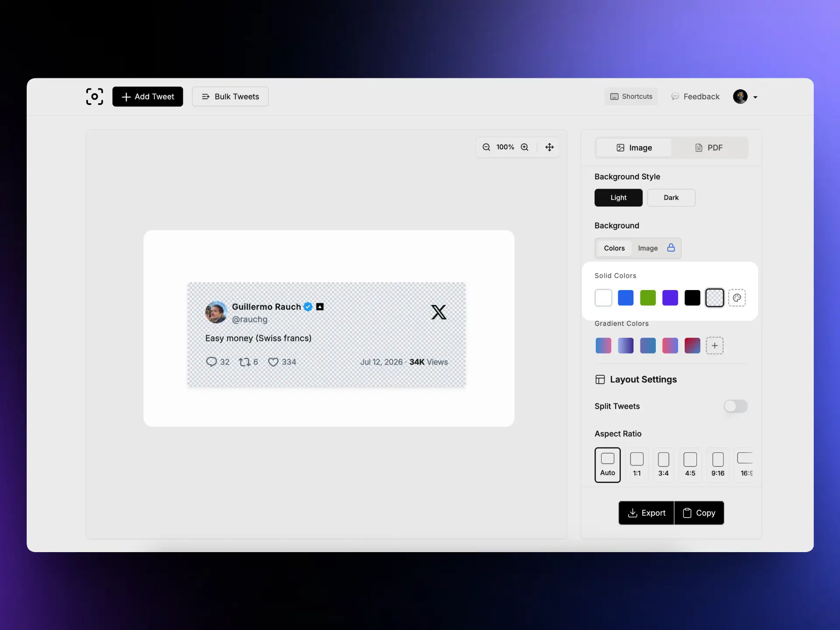Add a custom gradient with plus button
The height and width of the screenshot is (630, 840).
click(x=714, y=346)
